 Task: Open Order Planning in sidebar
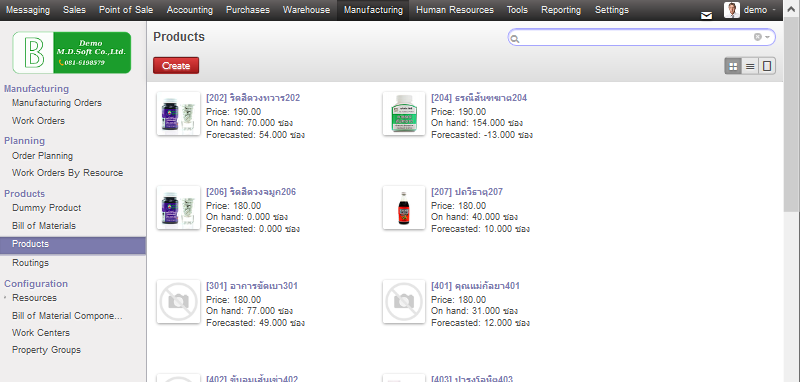tap(42, 156)
